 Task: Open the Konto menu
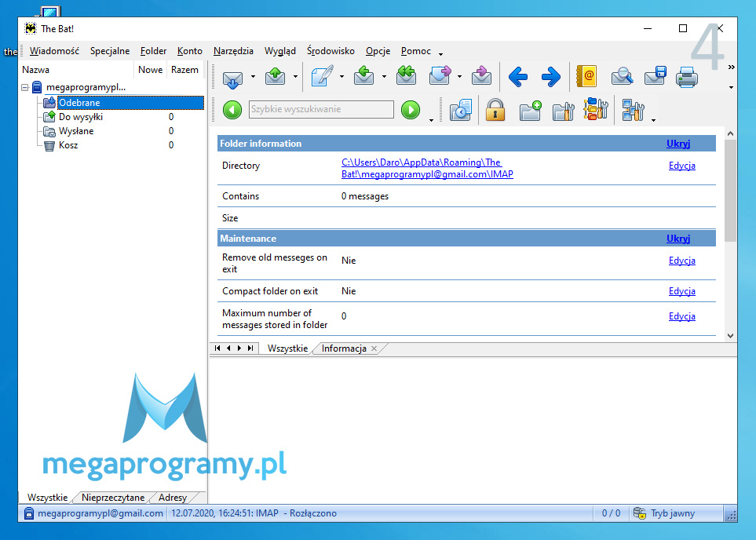(x=189, y=51)
